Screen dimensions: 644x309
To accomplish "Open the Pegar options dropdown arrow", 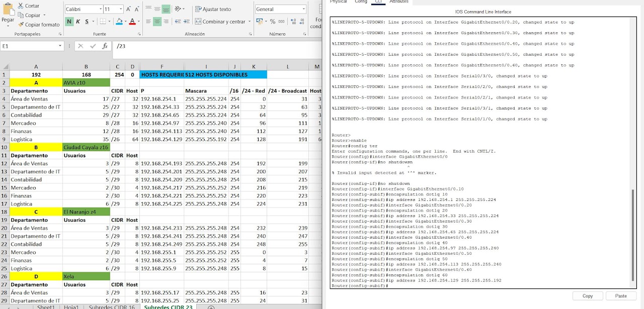I will [x=8, y=25].
